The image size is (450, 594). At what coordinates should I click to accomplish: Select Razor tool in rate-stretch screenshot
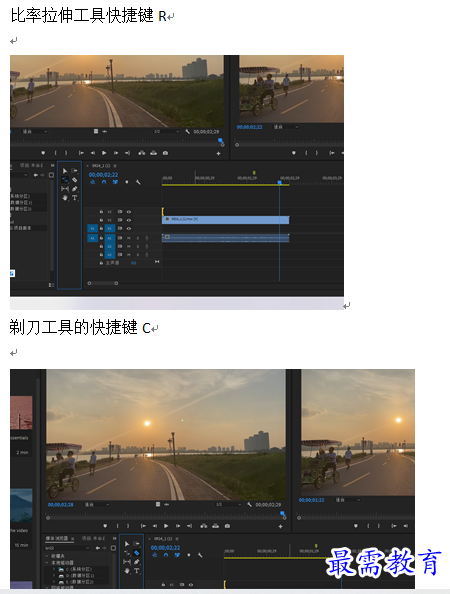pyautogui.click(x=75, y=180)
